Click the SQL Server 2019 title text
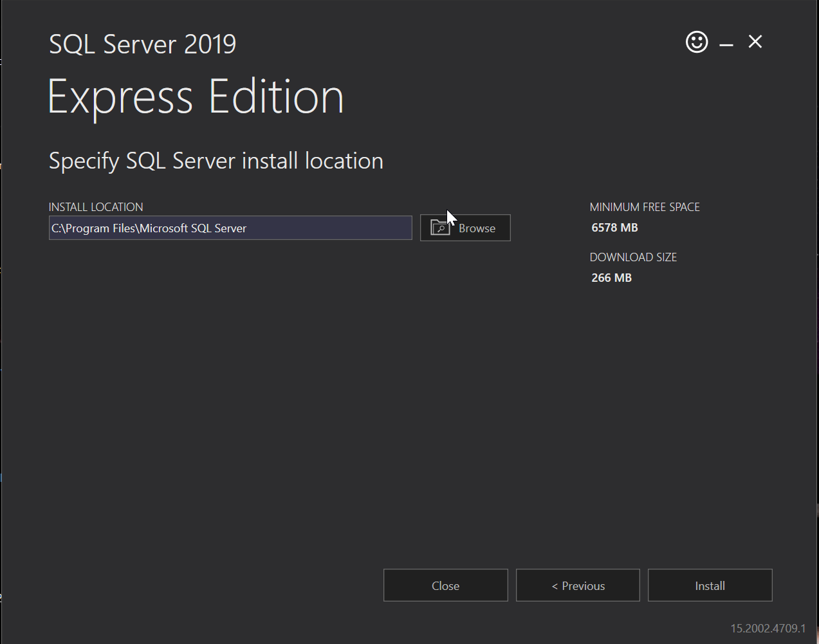 click(x=142, y=44)
